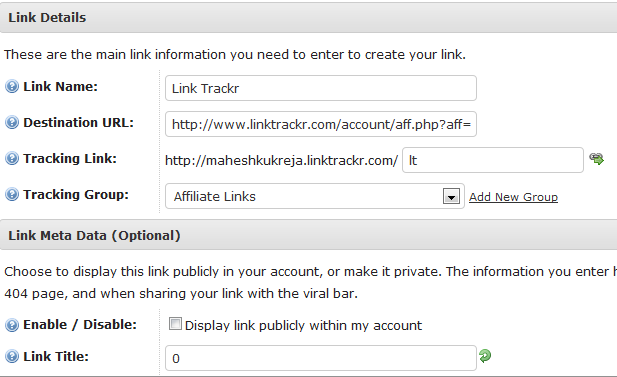Click the Add New Group link
The width and height of the screenshot is (617, 377).
point(514,197)
